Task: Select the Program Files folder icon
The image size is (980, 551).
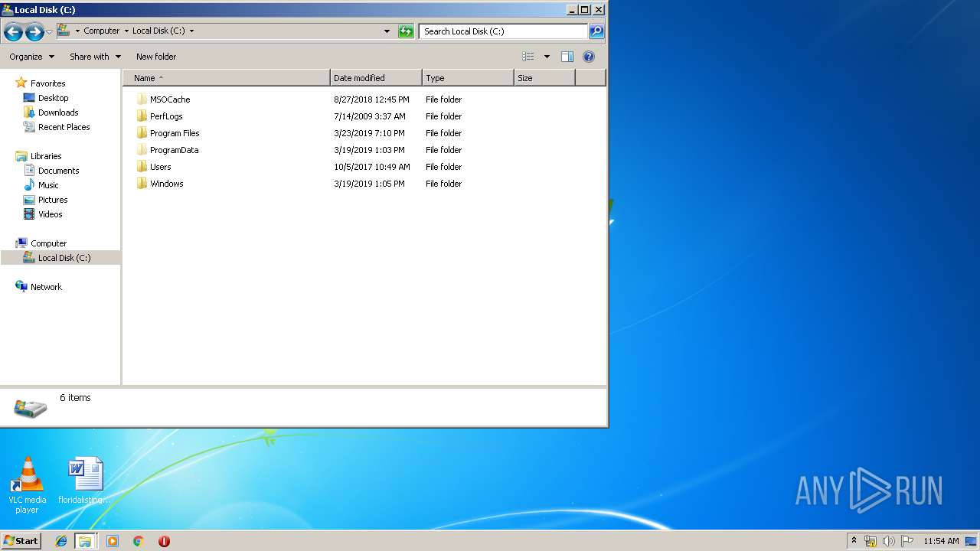Action: tap(142, 133)
